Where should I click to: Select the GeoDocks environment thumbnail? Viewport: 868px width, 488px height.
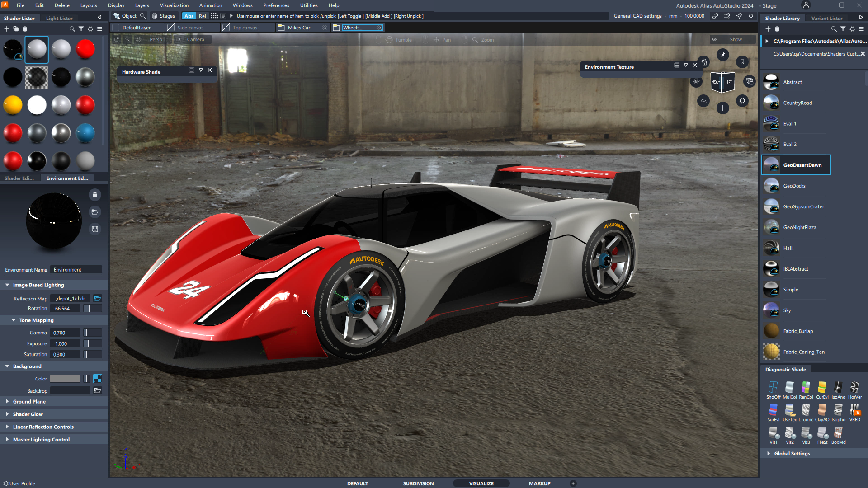click(771, 186)
